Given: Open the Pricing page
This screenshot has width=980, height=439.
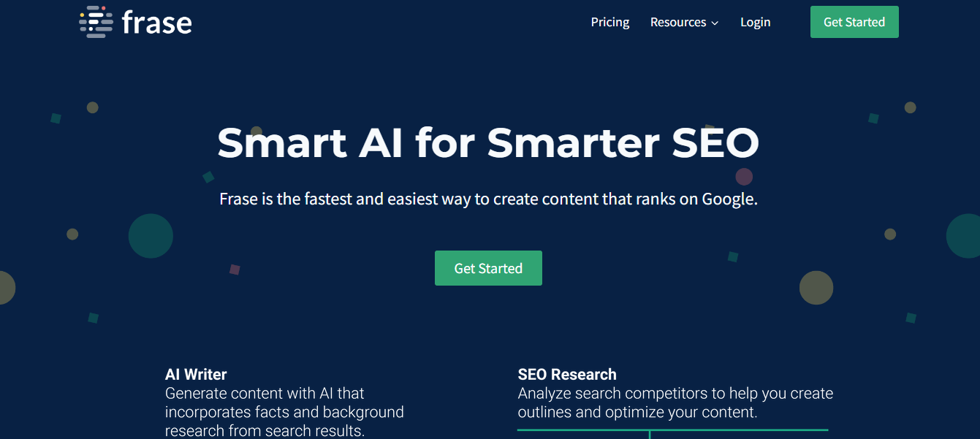Looking at the screenshot, I should click(x=610, y=22).
